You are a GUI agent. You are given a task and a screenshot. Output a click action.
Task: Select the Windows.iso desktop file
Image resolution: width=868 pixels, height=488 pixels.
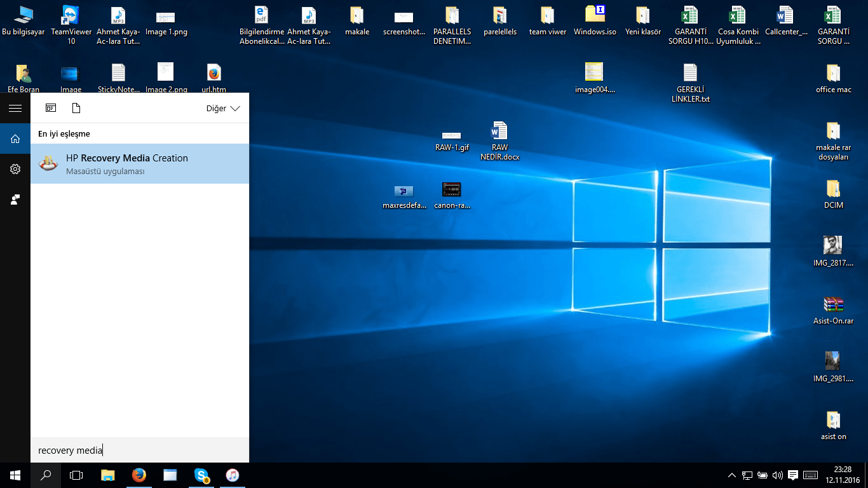(595, 15)
